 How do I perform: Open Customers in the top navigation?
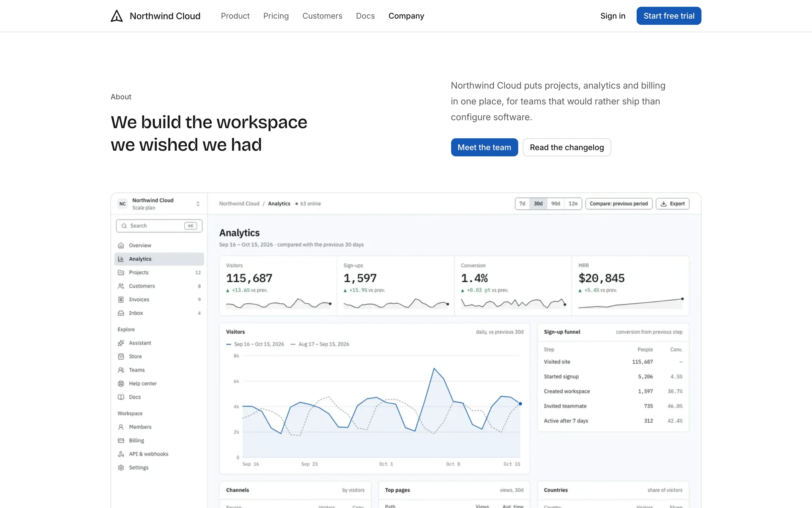[x=322, y=16]
